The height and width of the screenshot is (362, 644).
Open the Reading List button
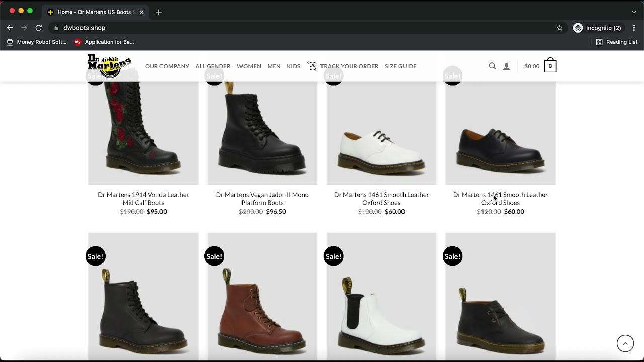click(x=616, y=42)
